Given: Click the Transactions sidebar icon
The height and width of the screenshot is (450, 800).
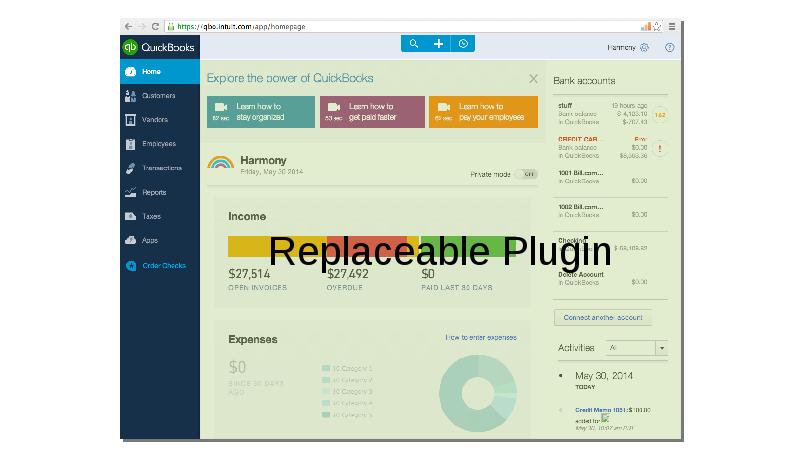Looking at the screenshot, I should pos(131,168).
